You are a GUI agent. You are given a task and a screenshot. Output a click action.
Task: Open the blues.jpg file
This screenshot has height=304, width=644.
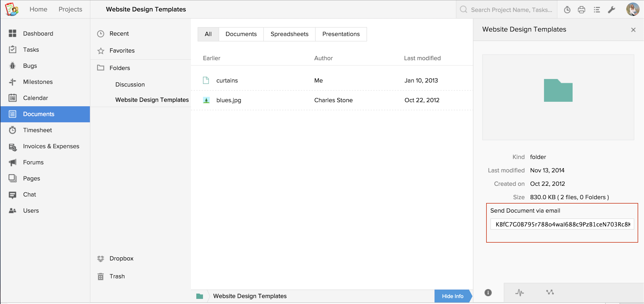pos(228,100)
